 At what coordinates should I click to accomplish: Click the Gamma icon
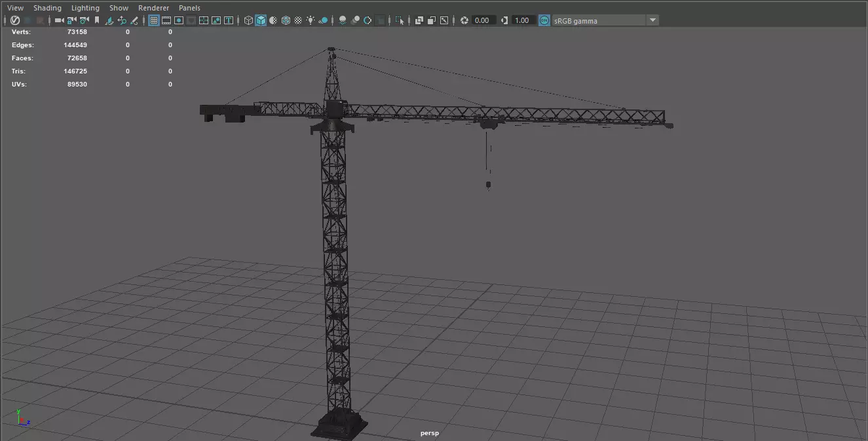(504, 20)
